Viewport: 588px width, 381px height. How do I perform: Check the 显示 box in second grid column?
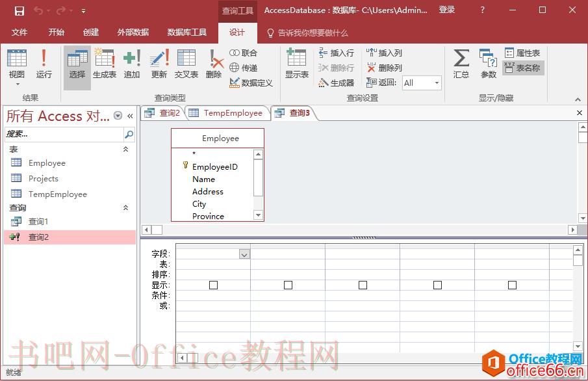coord(288,285)
